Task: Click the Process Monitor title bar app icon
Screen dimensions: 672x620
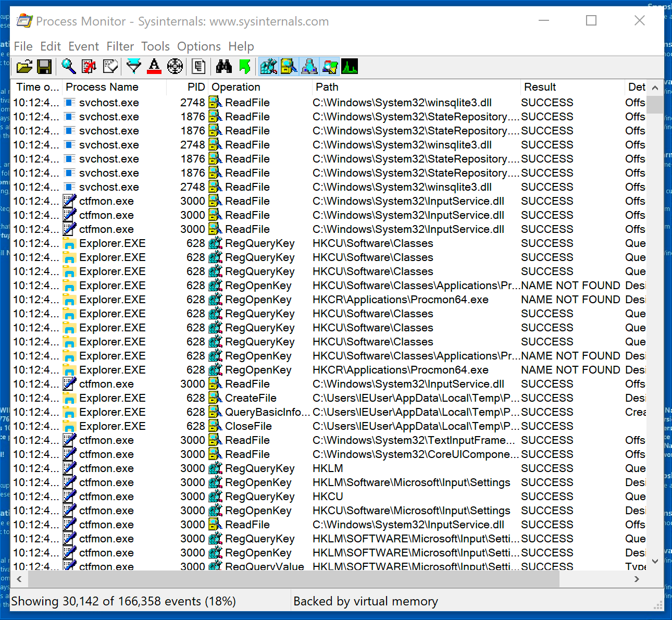Action: coord(24,21)
